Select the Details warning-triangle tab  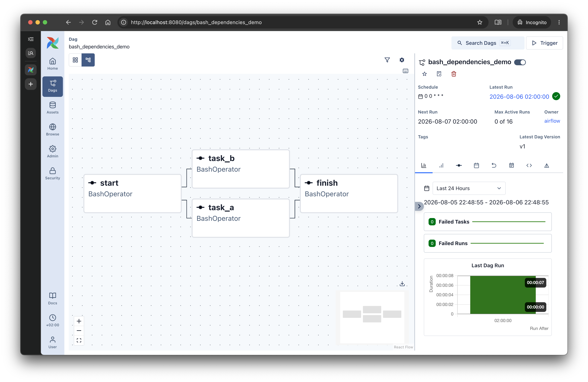pos(546,165)
